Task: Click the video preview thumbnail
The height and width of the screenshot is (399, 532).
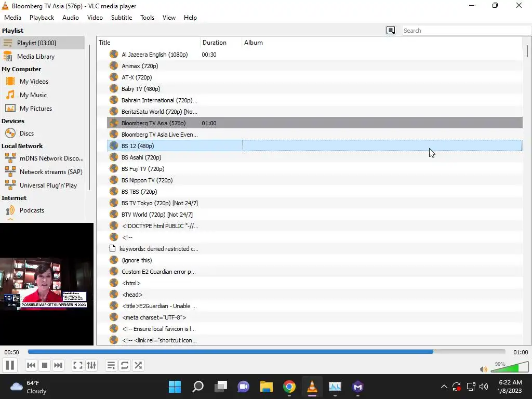Action: pos(46,284)
